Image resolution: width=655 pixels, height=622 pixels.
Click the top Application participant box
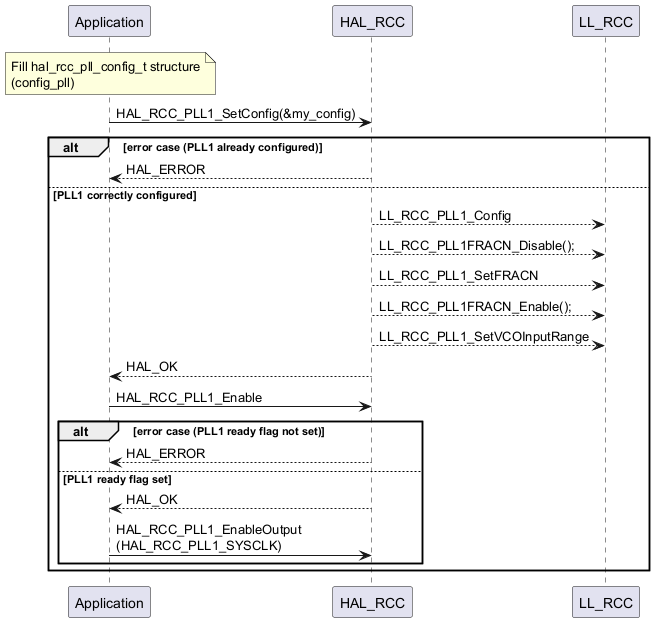click(x=109, y=20)
